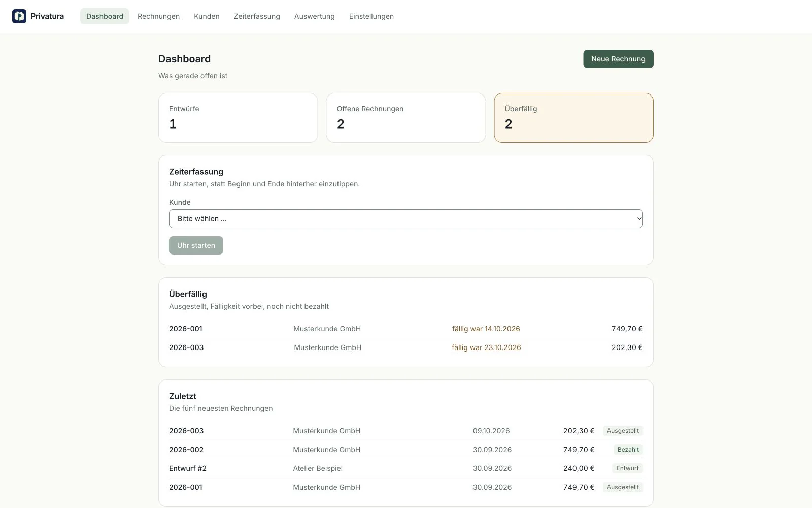
Task: Go to Rechnungen in navigation
Action: [x=158, y=16]
